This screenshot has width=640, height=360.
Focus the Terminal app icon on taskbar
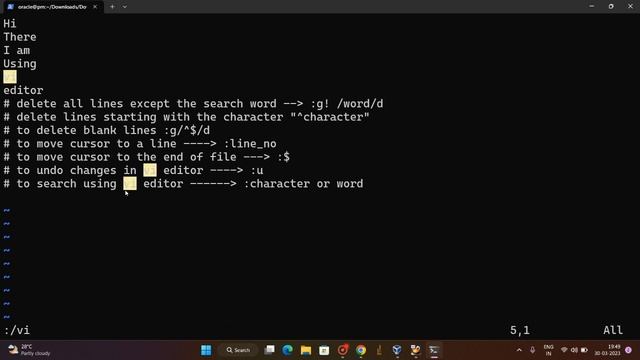click(434, 350)
